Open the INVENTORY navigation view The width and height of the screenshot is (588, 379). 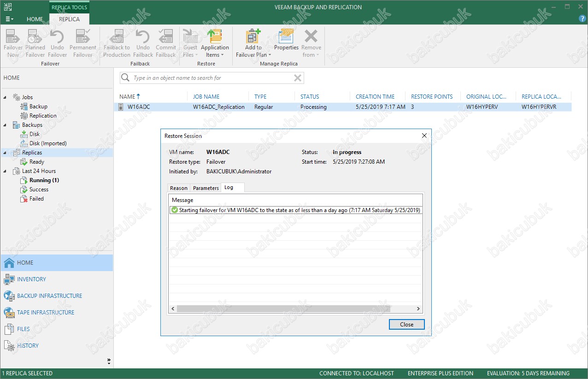(57, 279)
